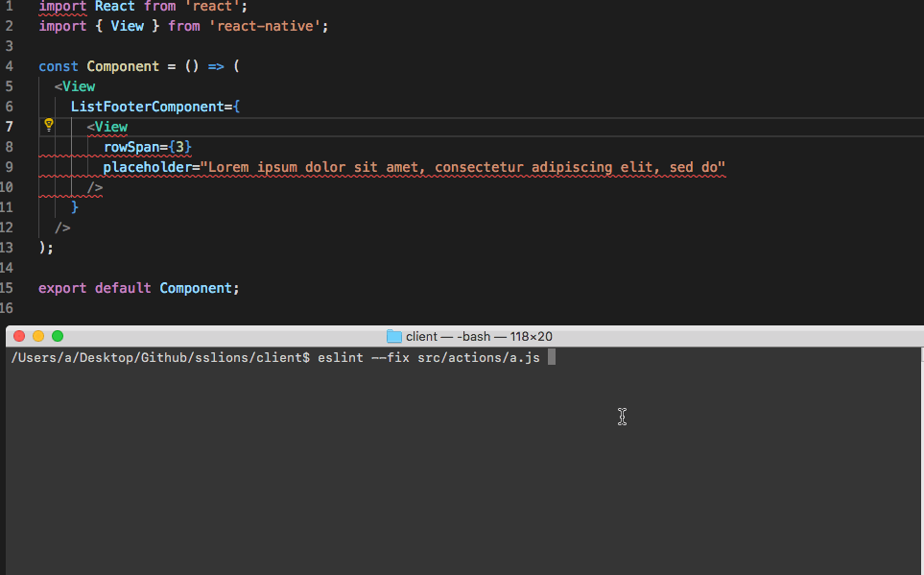Click the '/>' on line 12

(62, 228)
